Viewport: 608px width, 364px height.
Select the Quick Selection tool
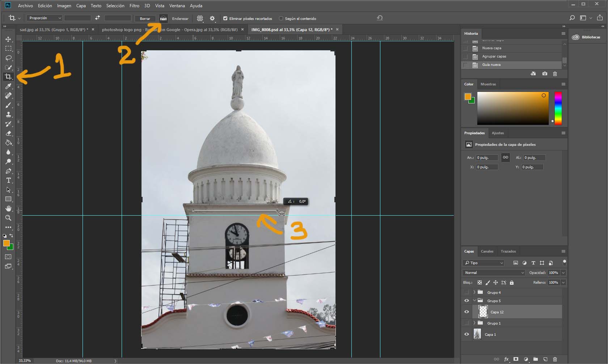(x=8, y=67)
